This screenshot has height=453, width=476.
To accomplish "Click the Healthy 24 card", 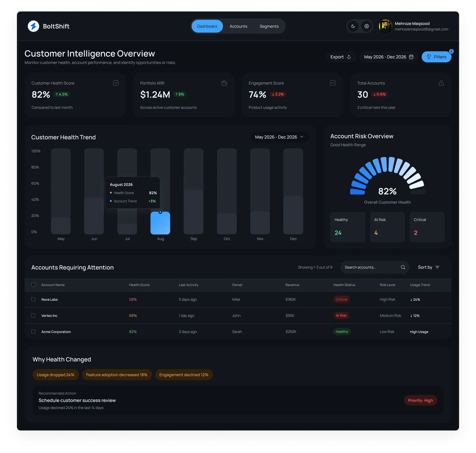I will pos(348,227).
